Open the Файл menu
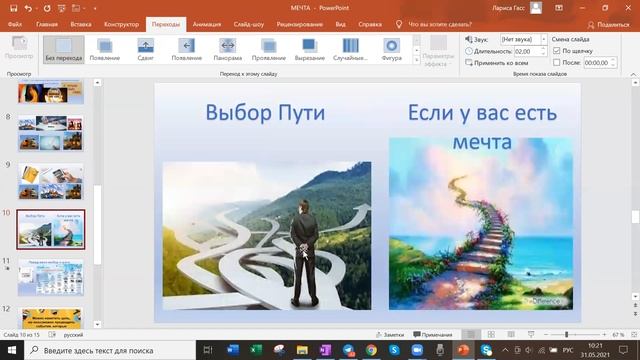The width and height of the screenshot is (640, 360). click(x=15, y=24)
